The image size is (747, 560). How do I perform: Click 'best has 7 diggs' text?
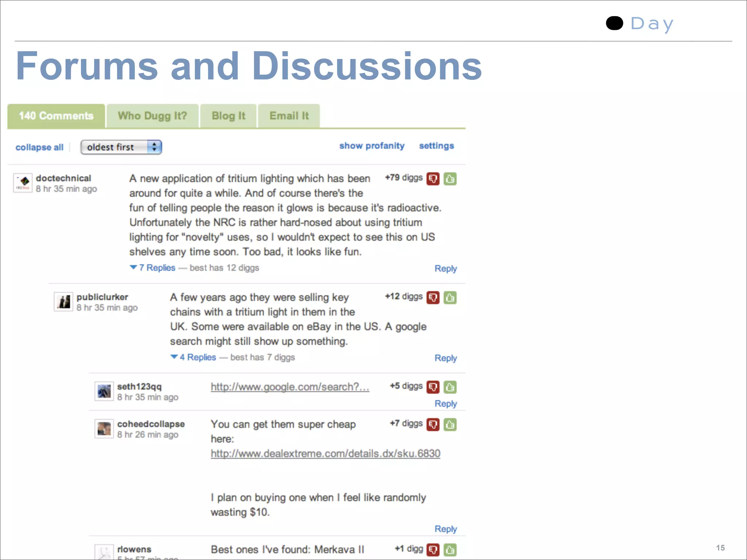pyautogui.click(x=263, y=357)
